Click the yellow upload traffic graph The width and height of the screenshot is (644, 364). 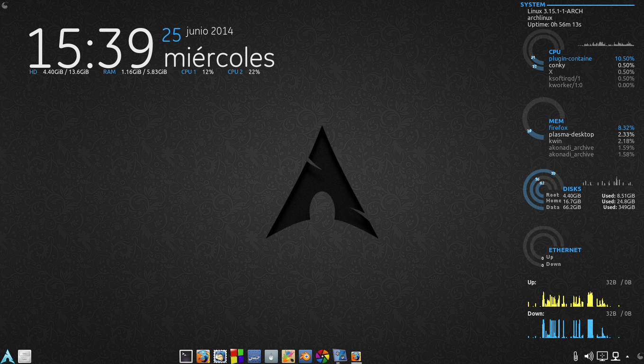click(x=574, y=299)
